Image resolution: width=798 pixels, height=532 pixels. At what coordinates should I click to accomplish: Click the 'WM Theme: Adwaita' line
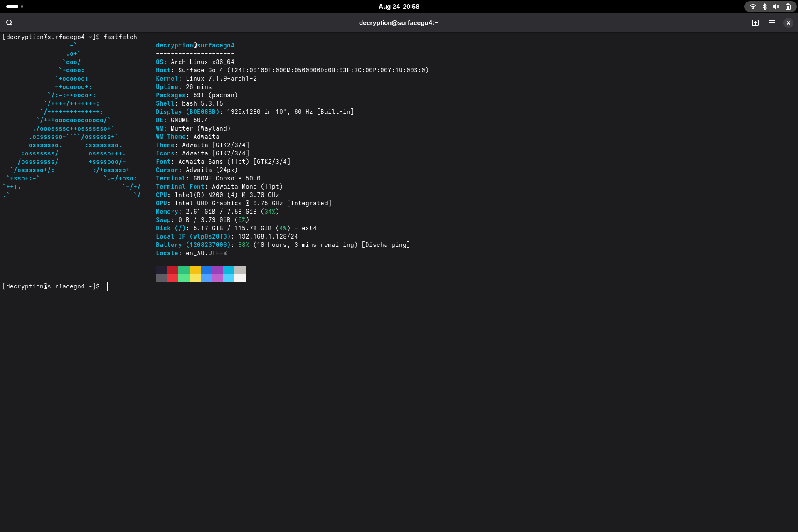coord(187,137)
